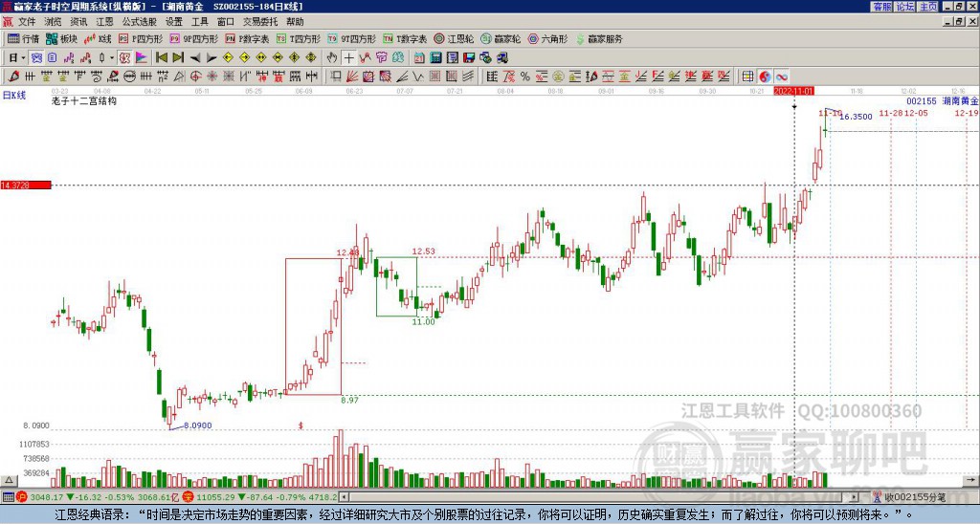This screenshot has height=524, width=980.
Task: Click the 论坛 forum link
Action: click(904, 7)
